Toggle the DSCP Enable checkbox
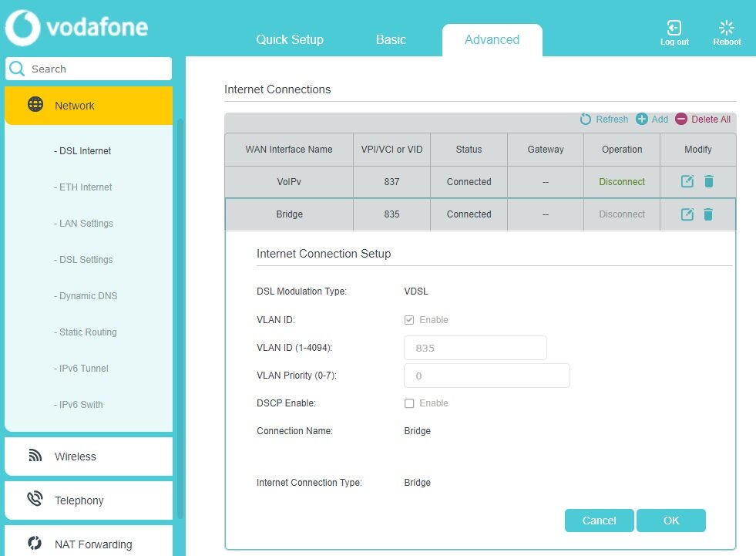The width and height of the screenshot is (756, 556). click(409, 403)
